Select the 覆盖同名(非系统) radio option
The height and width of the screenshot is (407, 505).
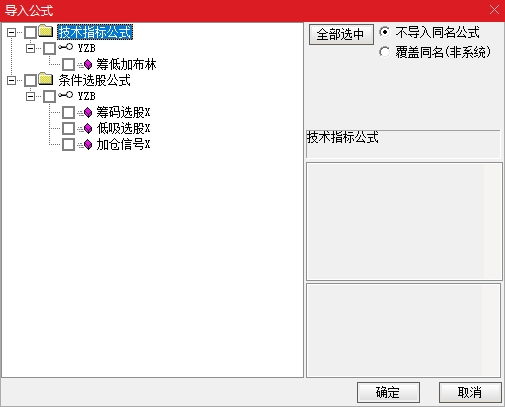point(384,52)
